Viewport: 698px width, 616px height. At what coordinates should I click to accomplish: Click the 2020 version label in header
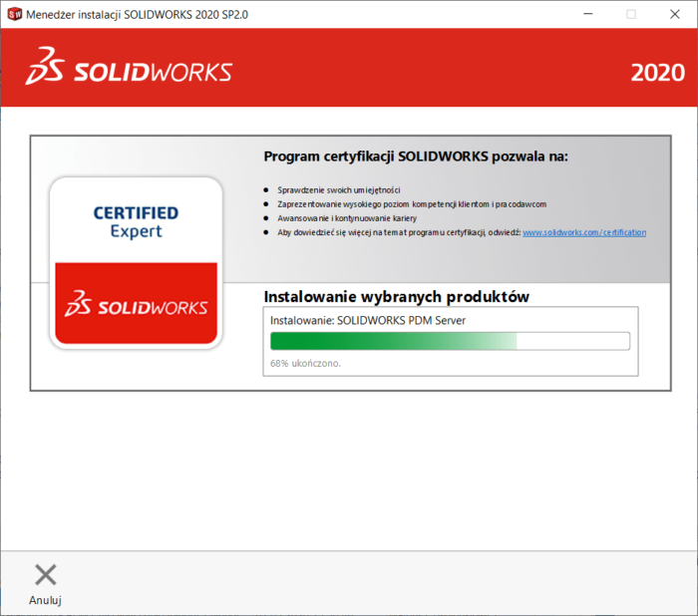(x=657, y=73)
